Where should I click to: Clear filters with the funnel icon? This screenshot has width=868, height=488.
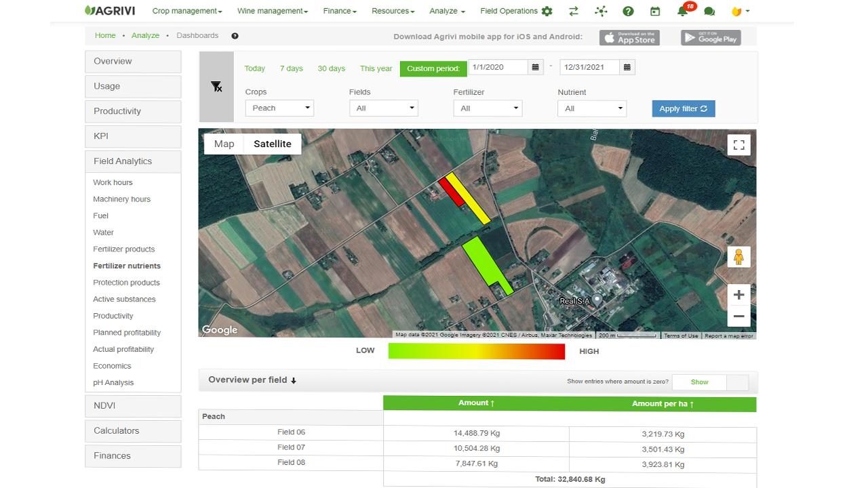pos(216,87)
